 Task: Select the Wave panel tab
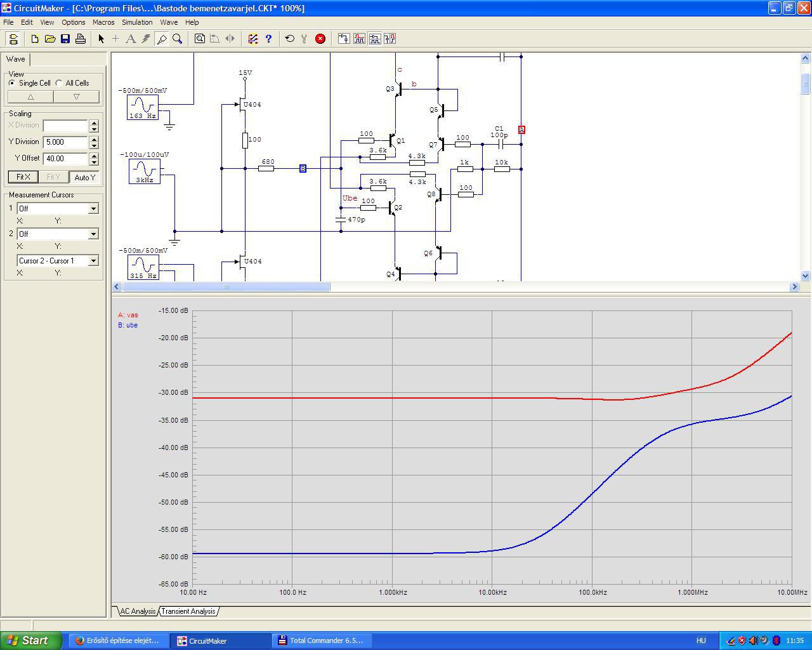pyautogui.click(x=16, y=59)
